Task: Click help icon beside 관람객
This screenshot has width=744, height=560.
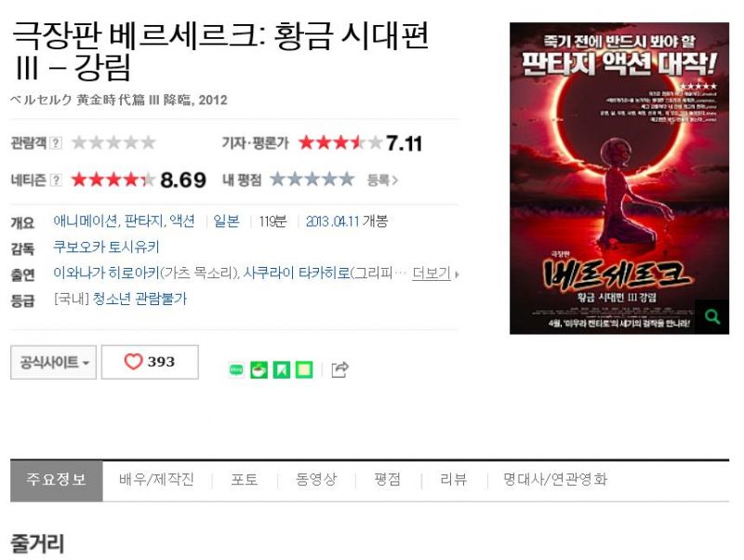Action: [x=56, y=142]
